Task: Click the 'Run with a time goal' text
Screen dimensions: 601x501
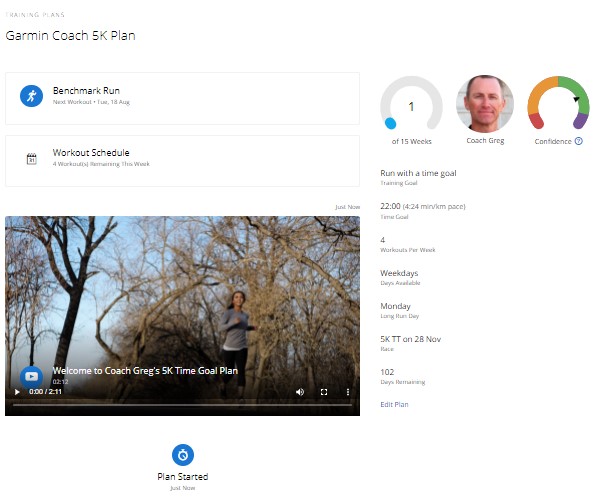Action: (418, 173)
